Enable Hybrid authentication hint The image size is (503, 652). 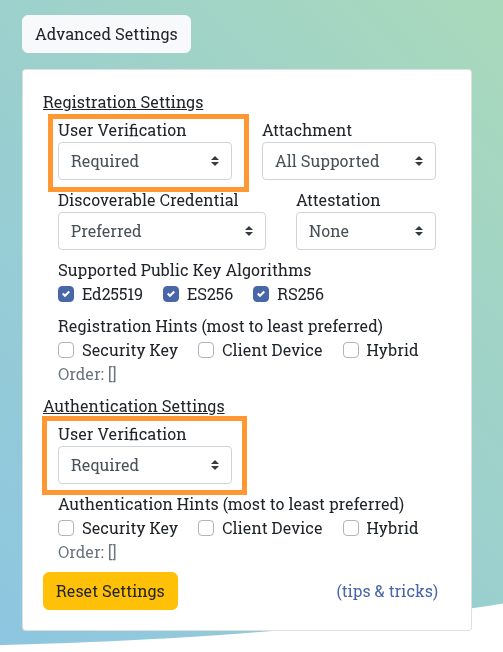coord(351,528)
